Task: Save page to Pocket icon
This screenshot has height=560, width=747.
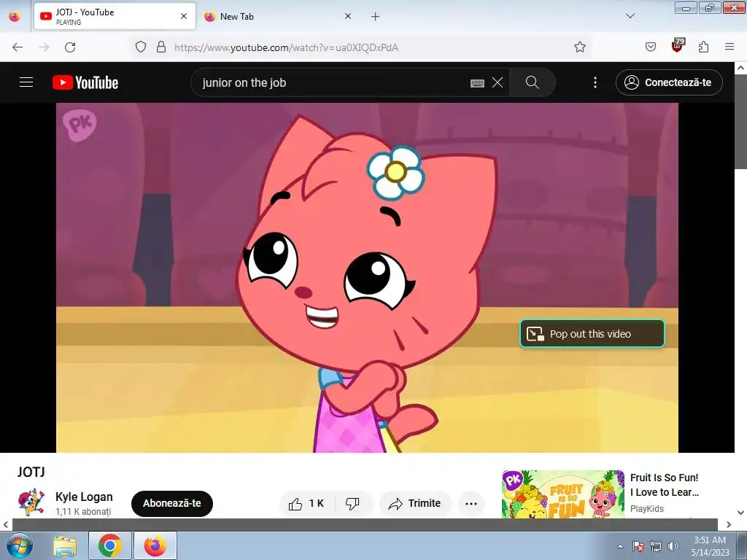Action: [651, 47]
